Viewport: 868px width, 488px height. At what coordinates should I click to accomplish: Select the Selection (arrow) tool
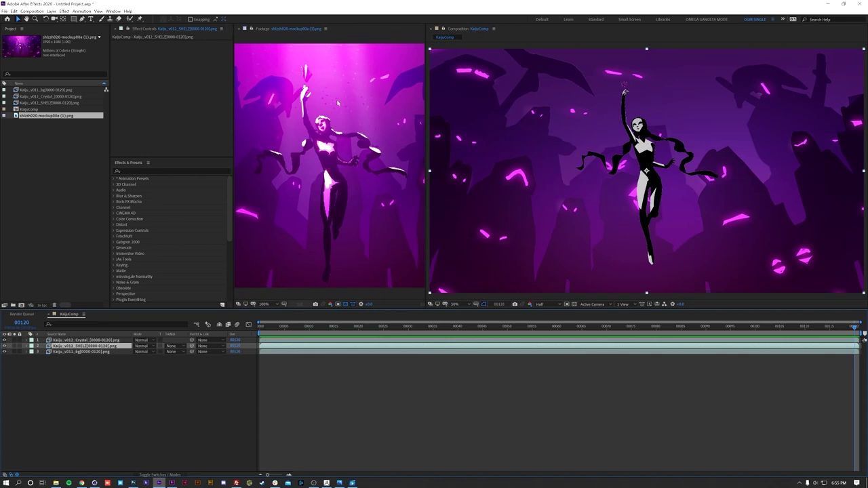pyautogui.click(x=18, y=19)
